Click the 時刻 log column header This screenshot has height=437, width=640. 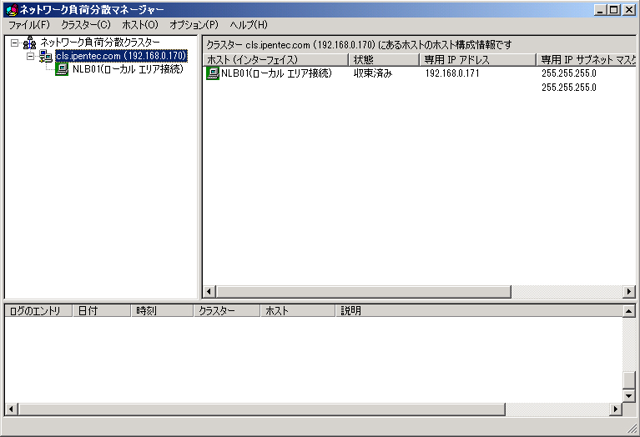tap(162, 311)
